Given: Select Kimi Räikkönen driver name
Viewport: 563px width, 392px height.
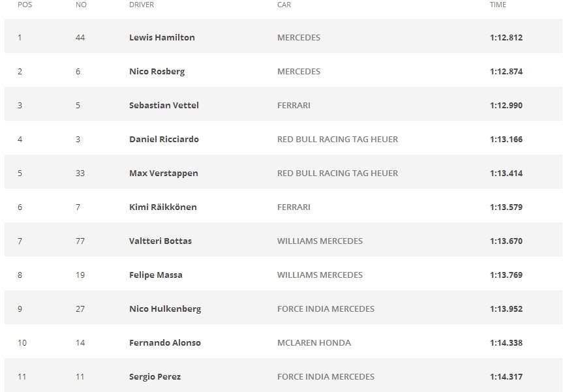Looking at the screenshot, I should click(163, 207).
